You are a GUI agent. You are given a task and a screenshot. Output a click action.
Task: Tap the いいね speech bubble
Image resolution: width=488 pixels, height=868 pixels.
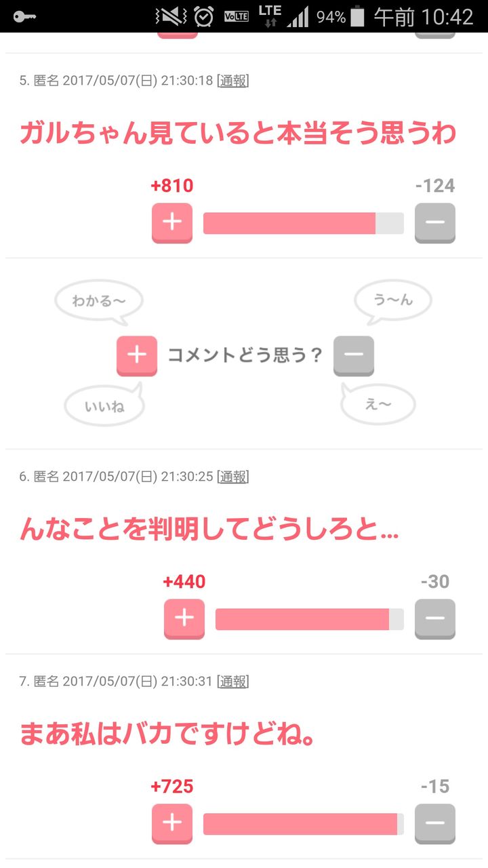coord(104,406)
